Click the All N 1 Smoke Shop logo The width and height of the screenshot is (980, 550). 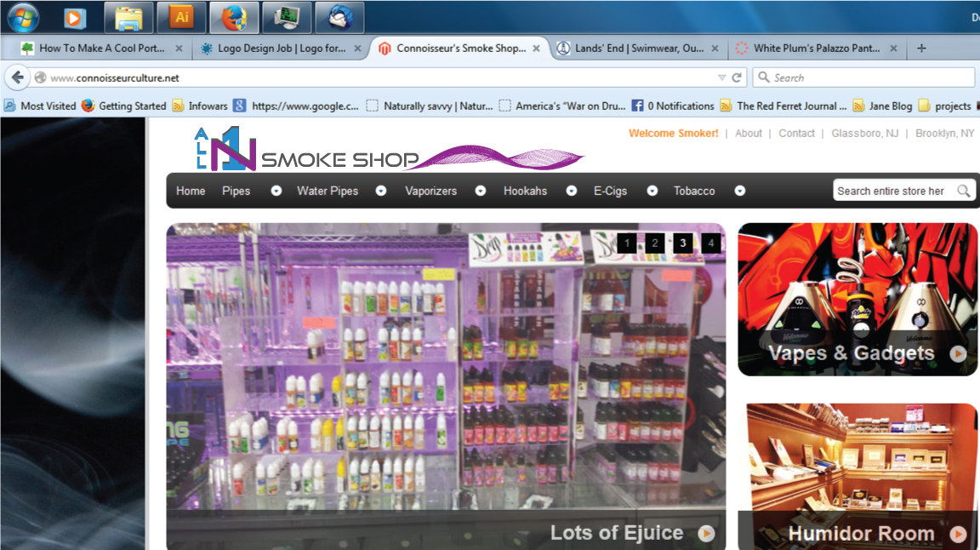389,149
